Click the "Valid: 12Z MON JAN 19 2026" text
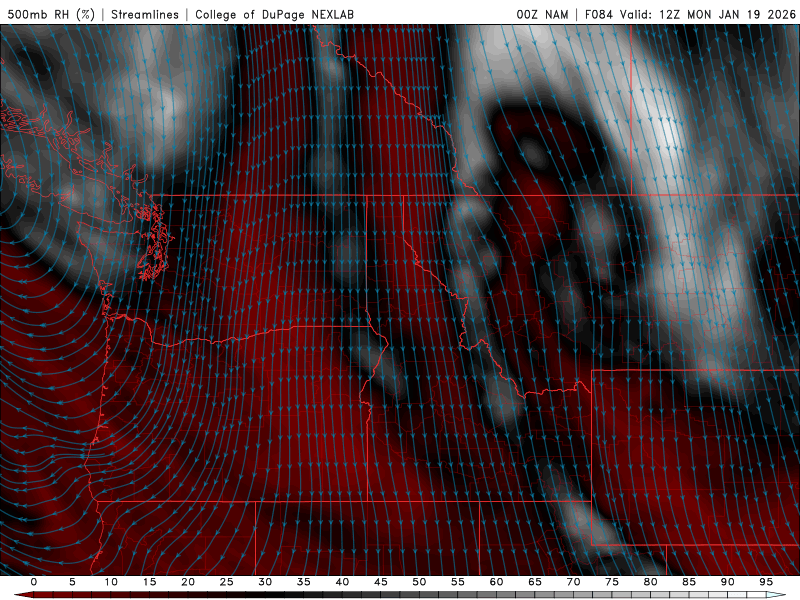800x600 pixels. coord(708,14)
